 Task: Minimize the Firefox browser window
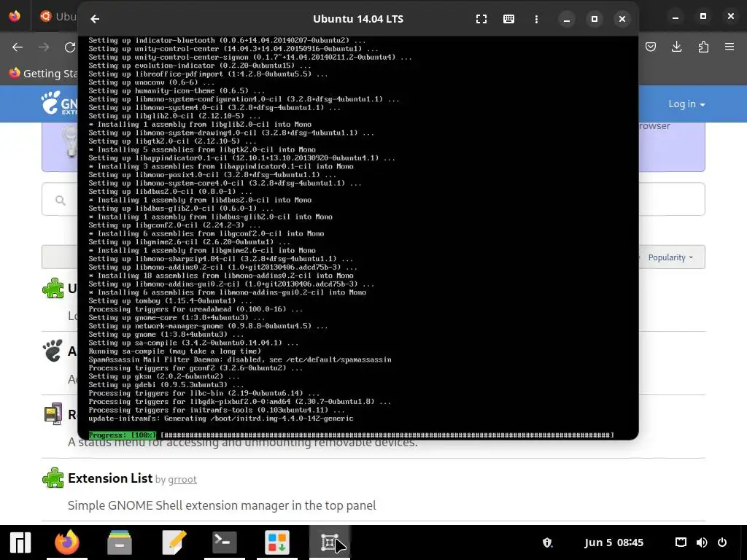pyautogui.click(x=675, y=17)
